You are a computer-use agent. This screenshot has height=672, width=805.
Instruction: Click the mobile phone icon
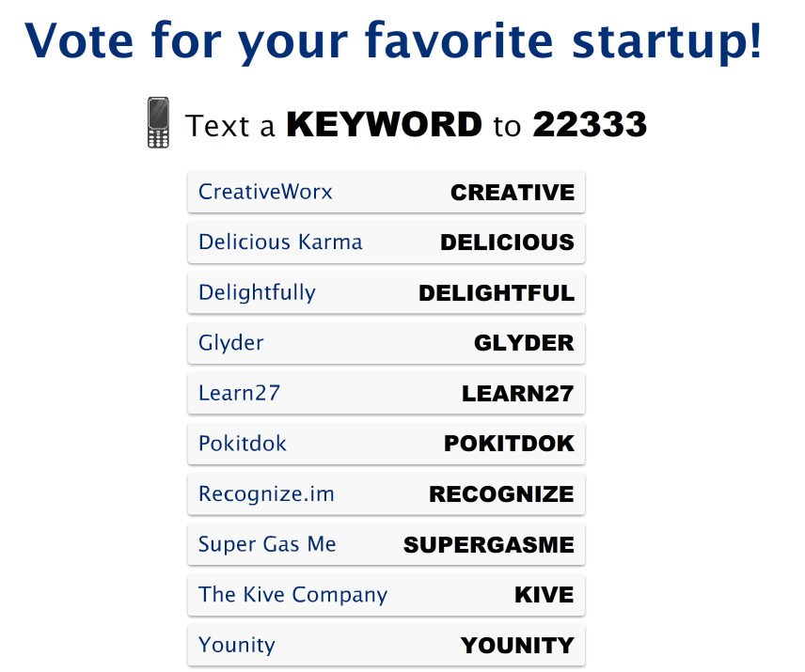158,123
